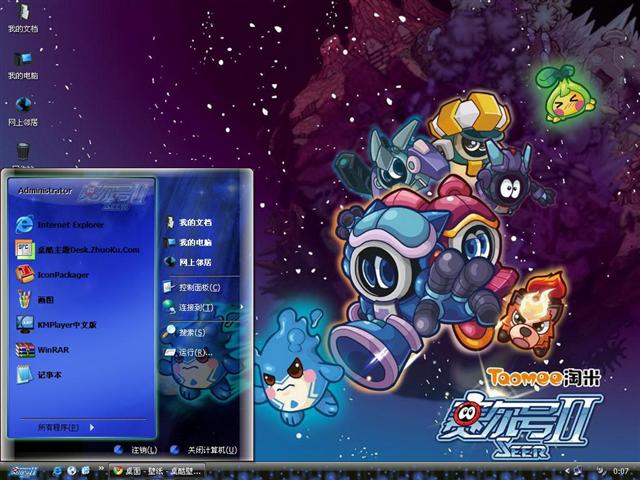Open 搜索(S) search
Viewport: 640px width, 480px height.
[184, 332]
